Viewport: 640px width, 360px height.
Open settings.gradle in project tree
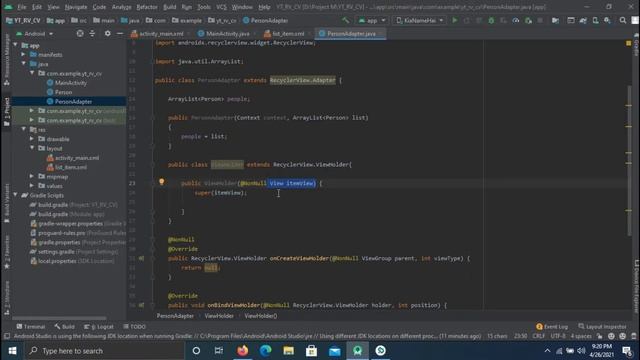pos(55,251)
